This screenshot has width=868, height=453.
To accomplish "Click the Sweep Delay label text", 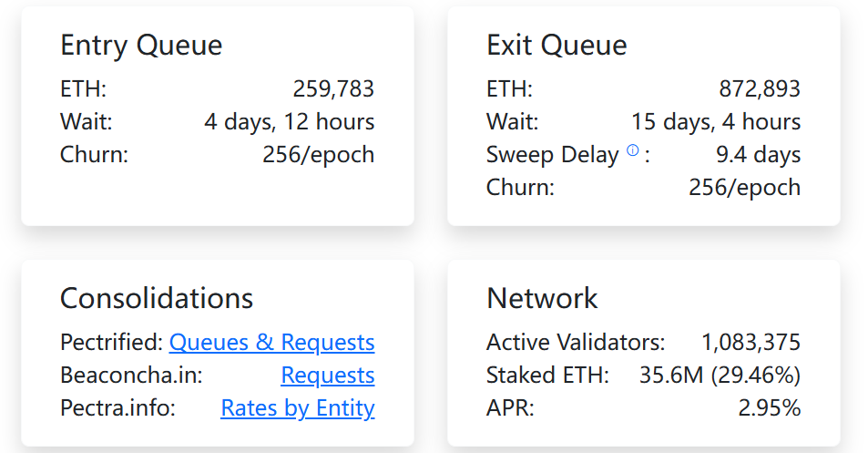I will (x=553, y=155).
